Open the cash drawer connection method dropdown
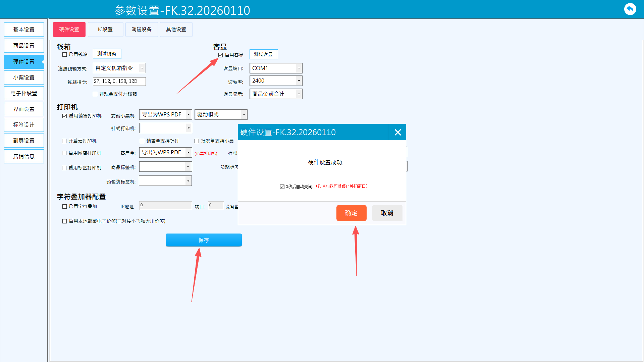The image size is (644, 362). point(119,68)
